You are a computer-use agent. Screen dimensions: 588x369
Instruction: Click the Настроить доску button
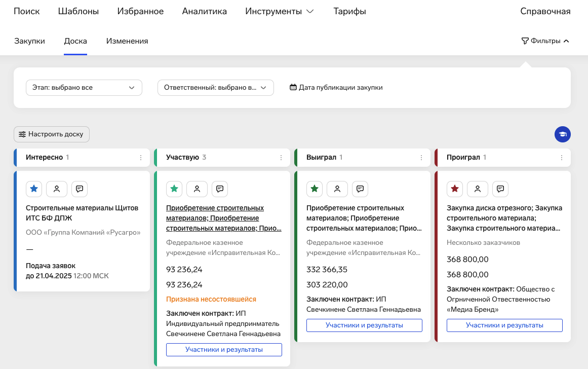point(51,134)
